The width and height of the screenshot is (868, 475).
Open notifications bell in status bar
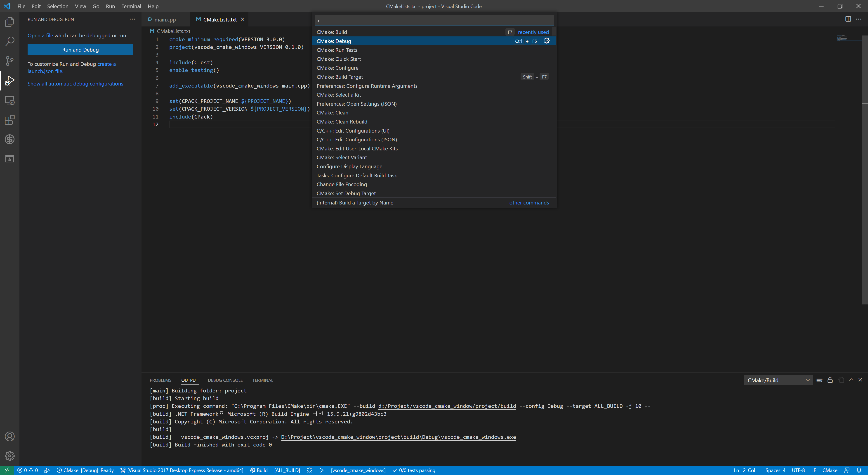click(x=859, y=470)
